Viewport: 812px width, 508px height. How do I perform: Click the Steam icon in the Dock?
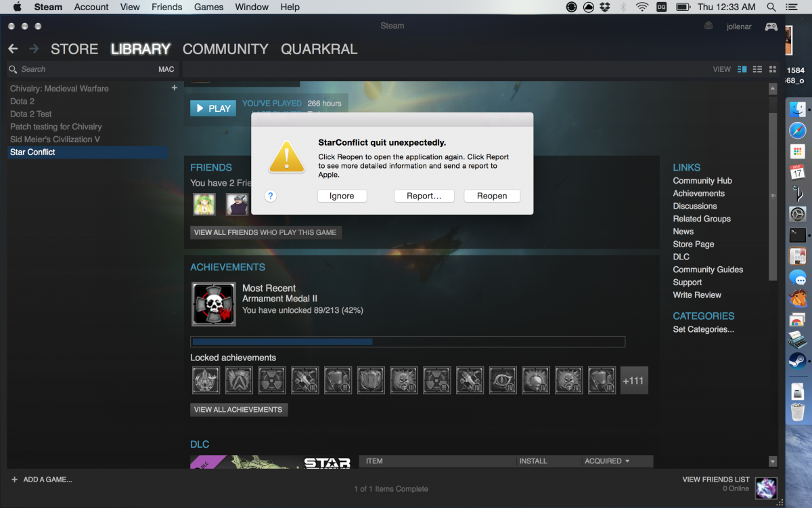[x=798, y=360]
